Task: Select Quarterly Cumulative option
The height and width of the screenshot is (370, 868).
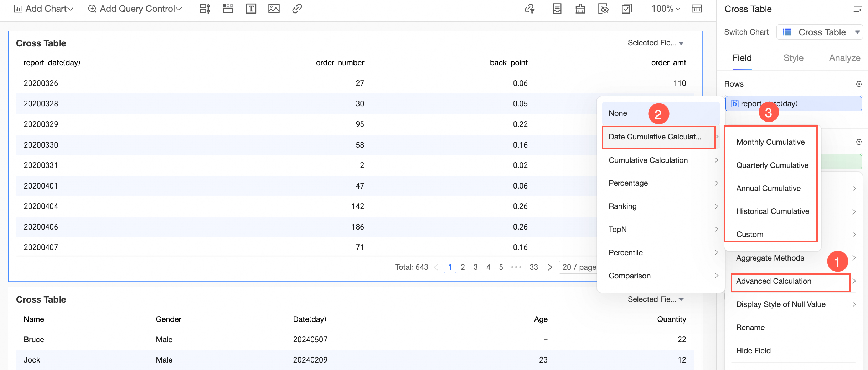Action: [x=772, y=165]
